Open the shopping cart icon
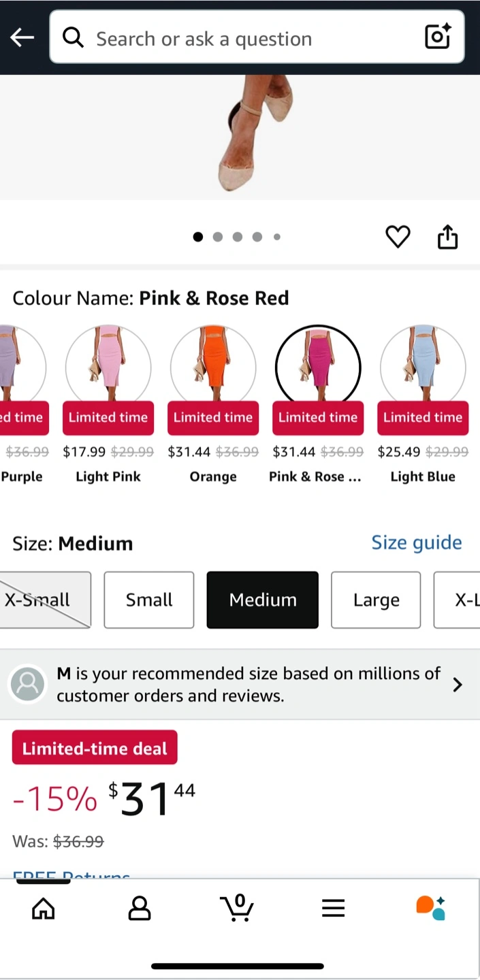Screen dimensions: 480x980 coord(237,908)
